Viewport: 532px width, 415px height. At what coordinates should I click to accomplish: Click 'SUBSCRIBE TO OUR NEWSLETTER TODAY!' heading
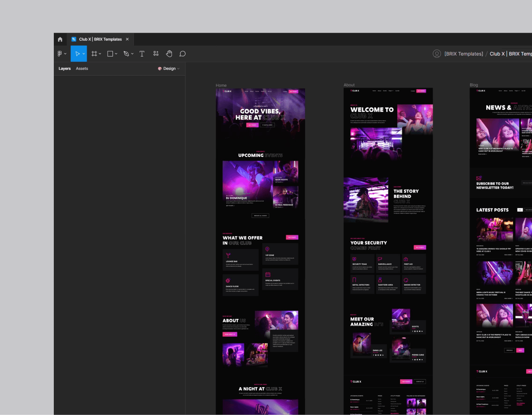495,185
